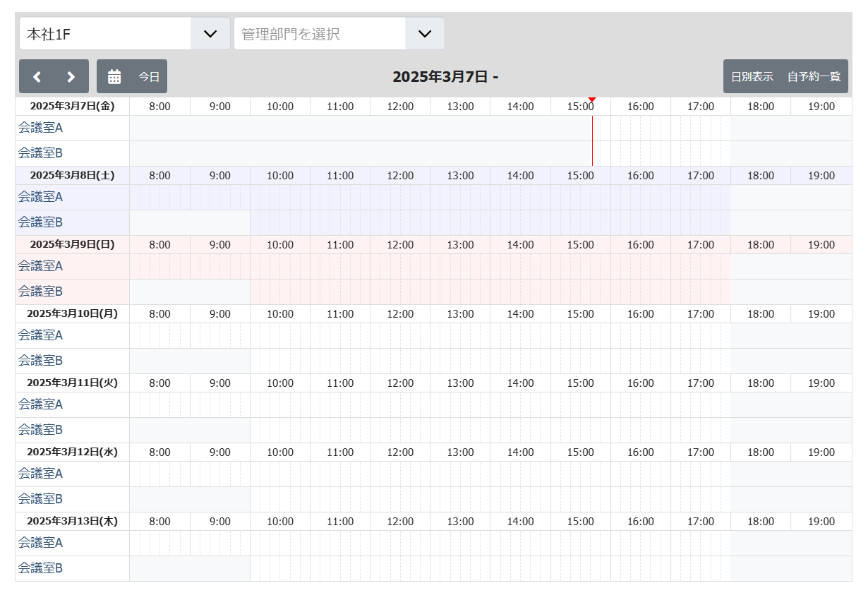Open the calendar date picker icon
This screenshot has width=868, height=600.
tap(114, 77)
